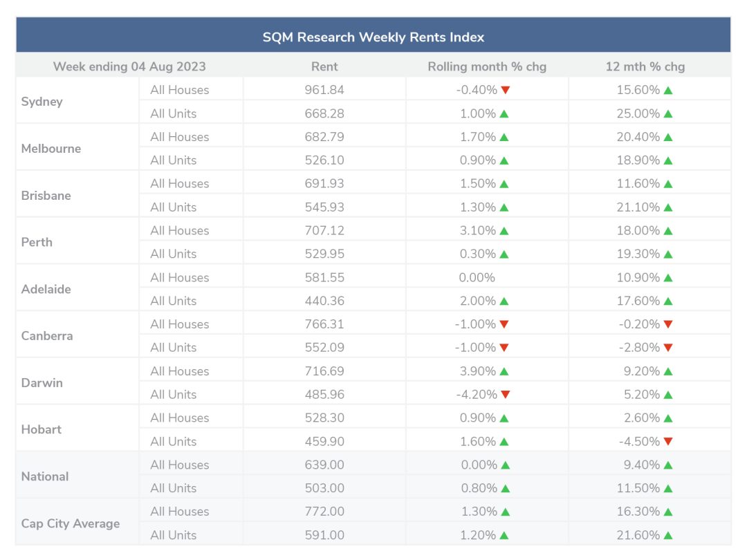Select the Darwin city label
The image size is (747, 560).
[42, 383]
